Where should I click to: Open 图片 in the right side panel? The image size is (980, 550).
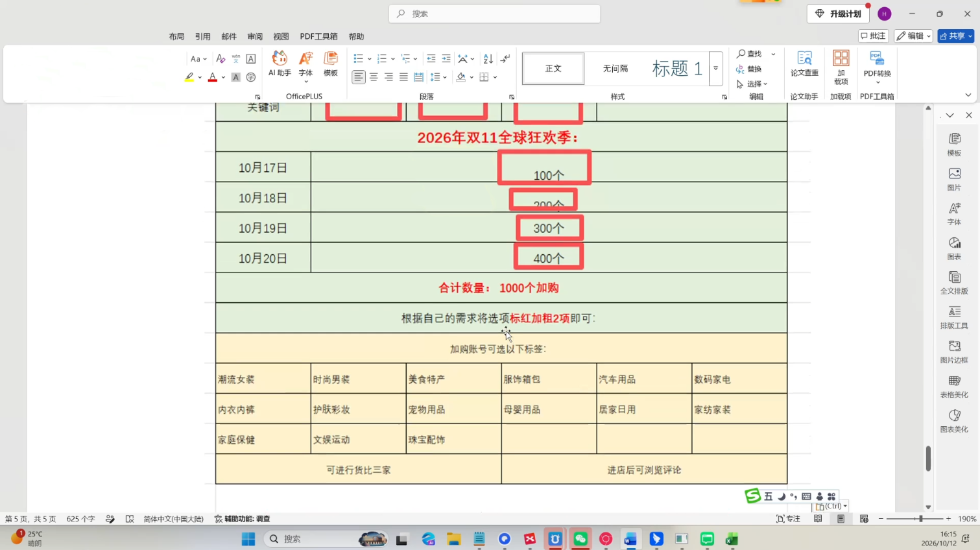tap(954, 179)
